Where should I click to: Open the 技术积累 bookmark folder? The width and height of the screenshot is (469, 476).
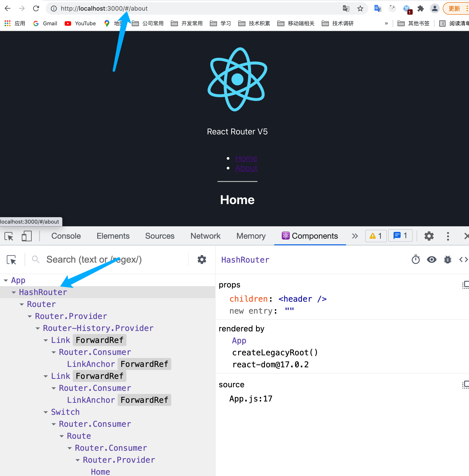pos(254,23)
